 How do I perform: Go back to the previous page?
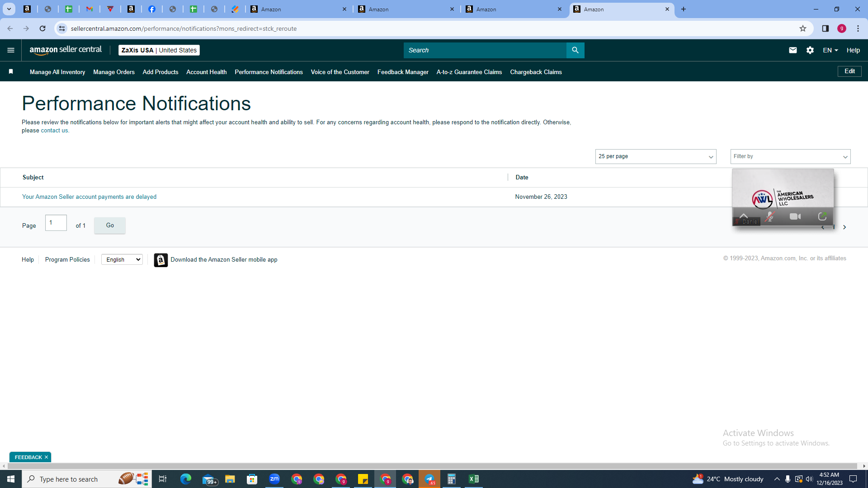[x=10, y=28]
